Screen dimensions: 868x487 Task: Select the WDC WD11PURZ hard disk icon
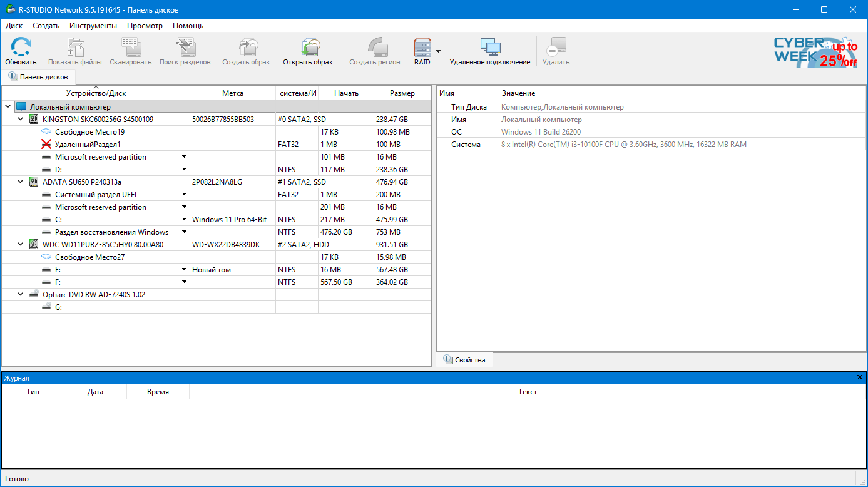[x=34, y=245]
